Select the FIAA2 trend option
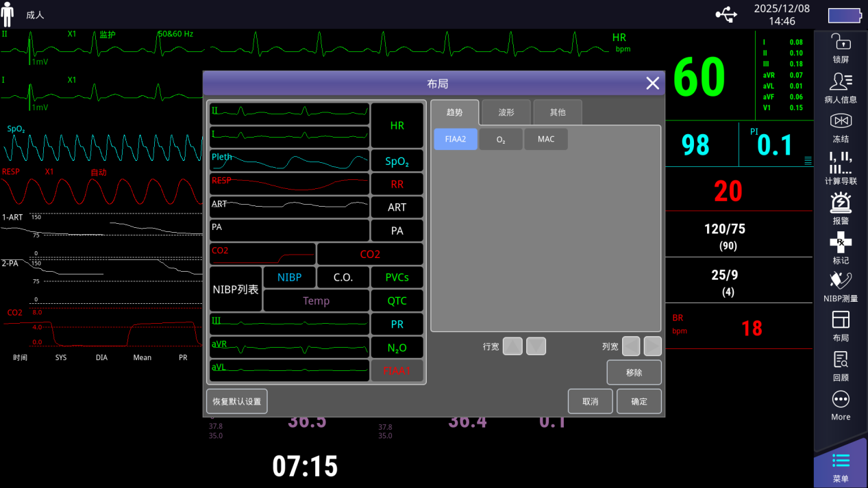 pyautogui.click(x=456, y=139)
